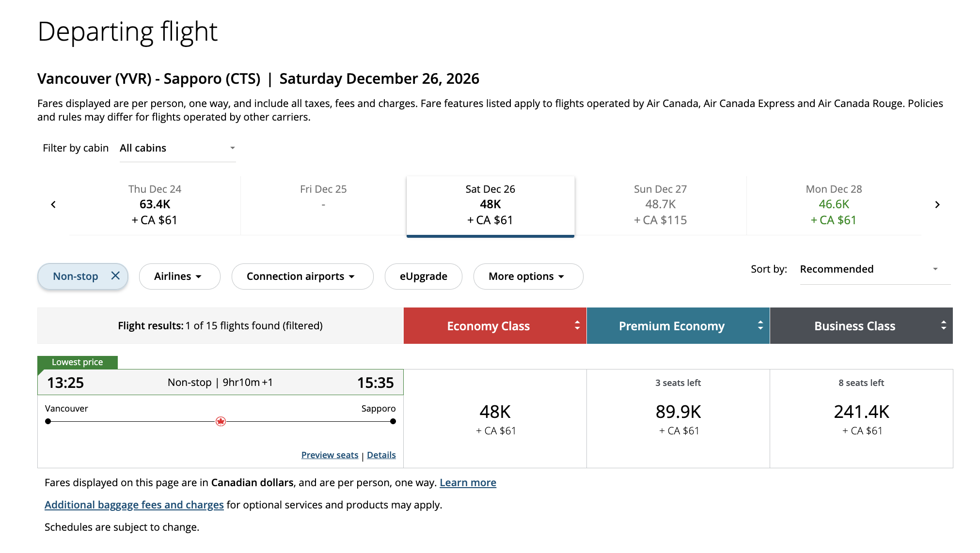The height and width of the screenshot is (553, 980).
Task: Click Additional baggage fees and charges link
Action: [134, 505]
